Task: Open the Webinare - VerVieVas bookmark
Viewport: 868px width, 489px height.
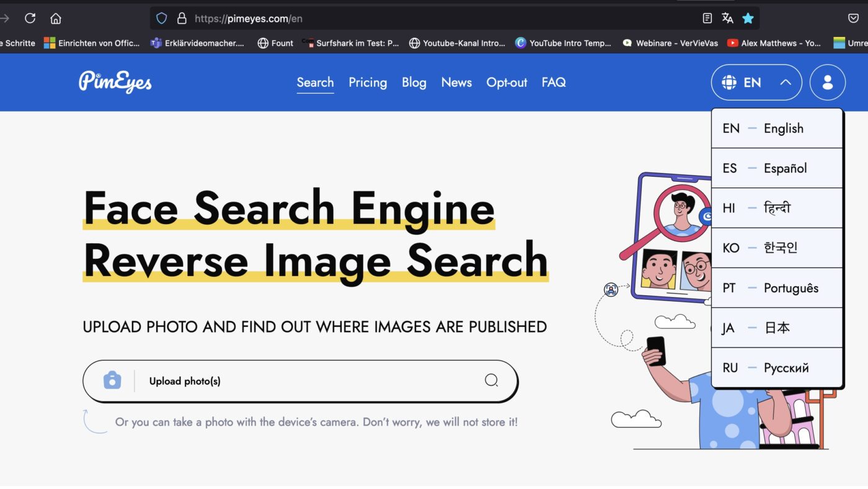Action: pyautogui.click(x=670, y=43)
